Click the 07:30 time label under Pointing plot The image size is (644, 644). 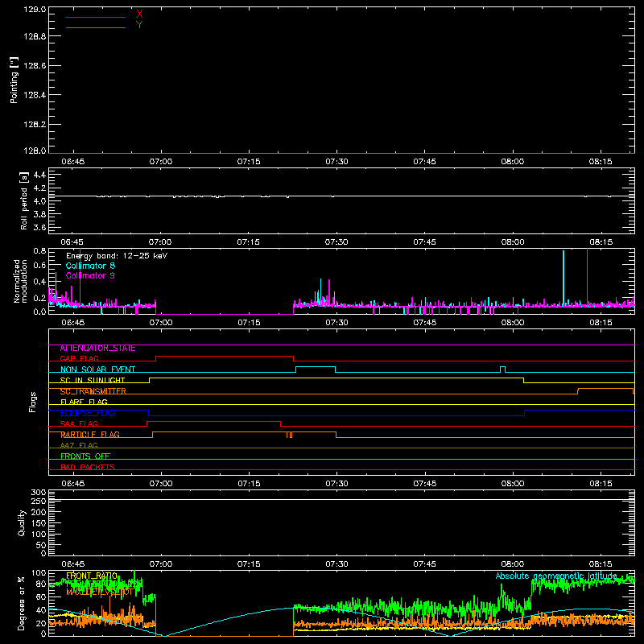pyautogui.click(x=336, y=162)
